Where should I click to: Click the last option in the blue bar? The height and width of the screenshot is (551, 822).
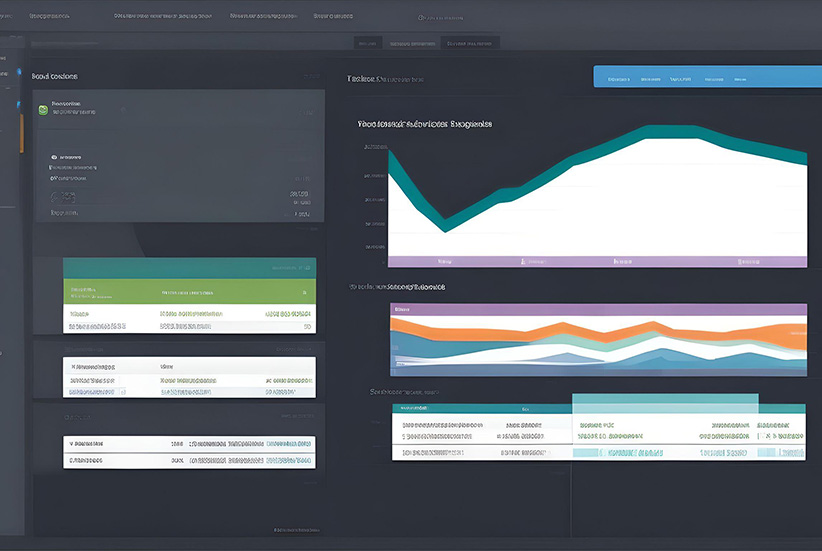(x=741, y=78)
